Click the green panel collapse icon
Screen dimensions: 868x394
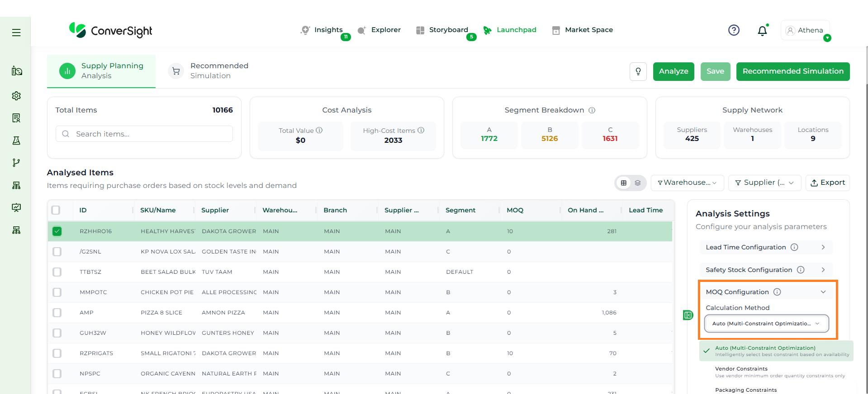pos(688,315)
